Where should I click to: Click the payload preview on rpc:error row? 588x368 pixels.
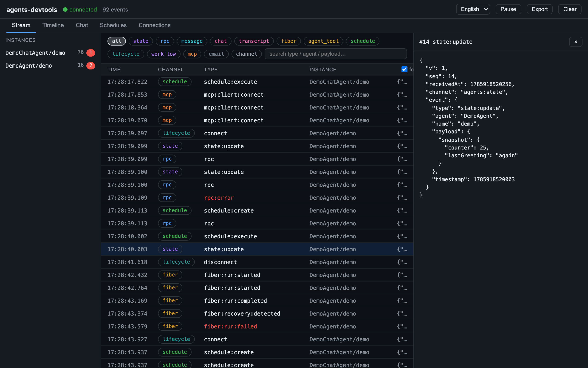click(x=402, y=198)
